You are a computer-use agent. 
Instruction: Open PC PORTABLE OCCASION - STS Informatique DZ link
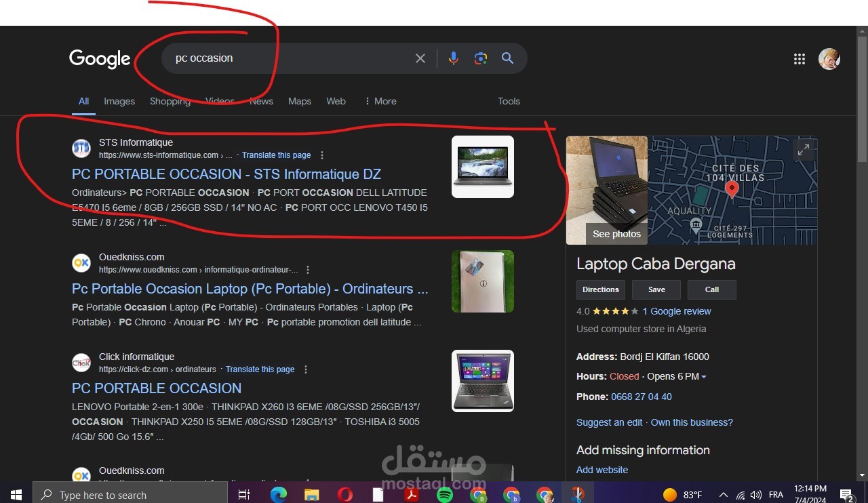coord(226,174)
